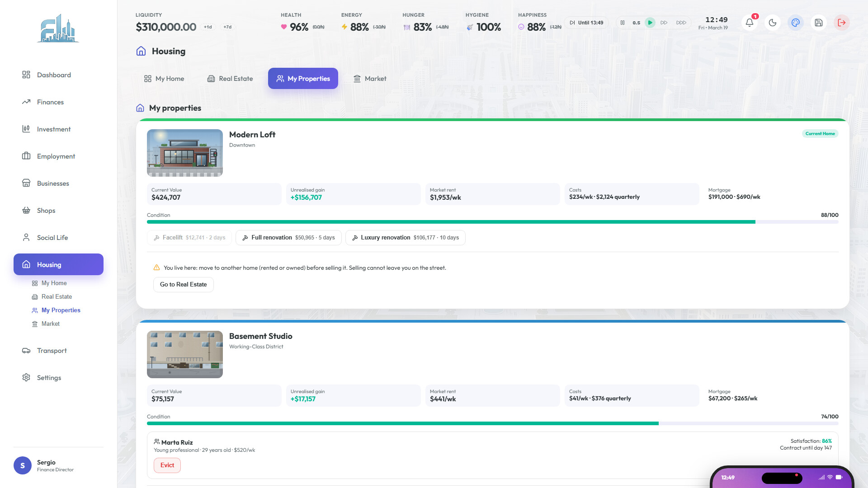The width and height of the screenshot is (868, 488).
Task: Open Businesses from the sidebar
Action: (x=58, y=183)
